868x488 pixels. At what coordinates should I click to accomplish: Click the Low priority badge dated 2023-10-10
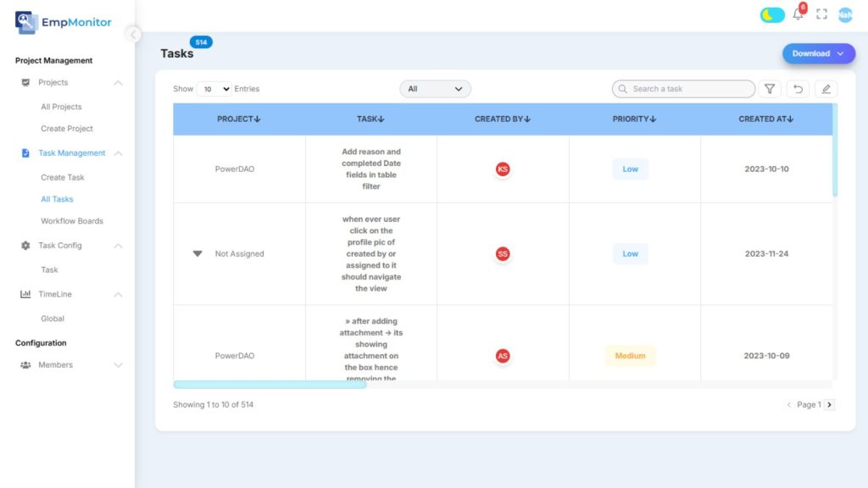[x=630, y=169]
